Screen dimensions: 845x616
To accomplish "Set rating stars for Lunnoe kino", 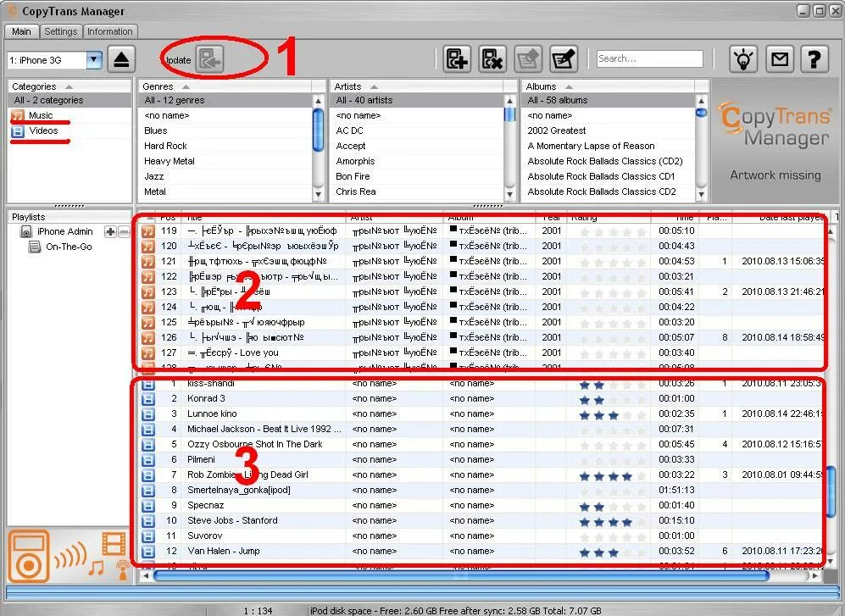I will click(612, 415).
